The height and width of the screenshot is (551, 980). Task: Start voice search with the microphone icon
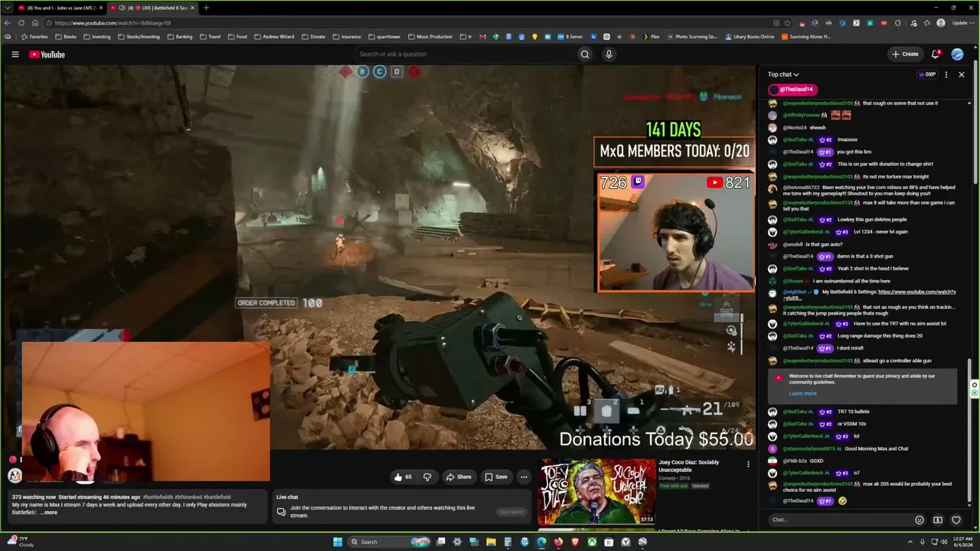(x=609, y=54)
